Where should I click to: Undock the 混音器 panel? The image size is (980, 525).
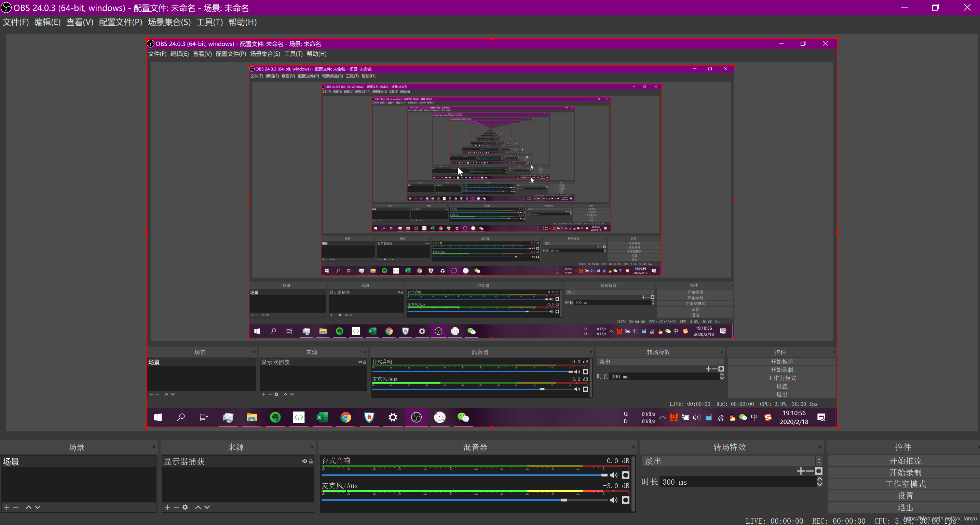point(634,447)
